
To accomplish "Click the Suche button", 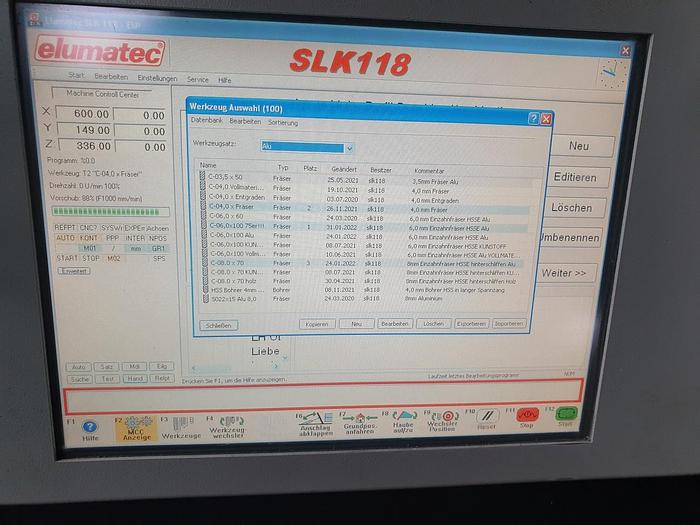I will [x=80, y=379].
